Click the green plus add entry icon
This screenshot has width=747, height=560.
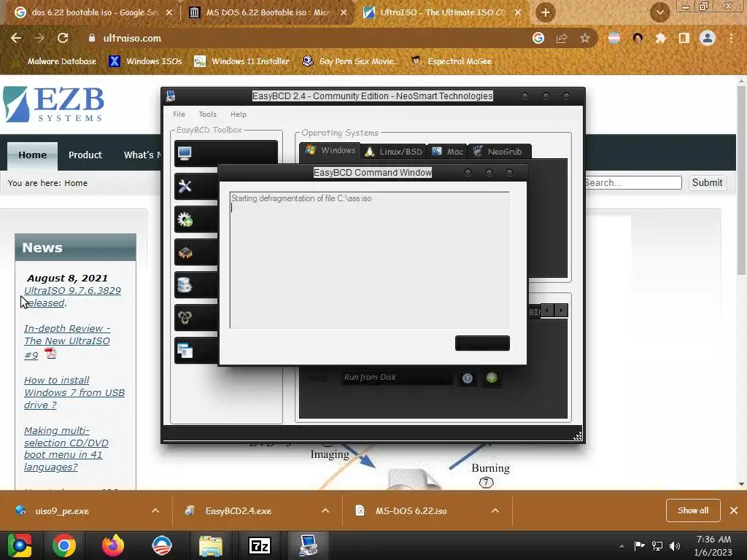492,378
